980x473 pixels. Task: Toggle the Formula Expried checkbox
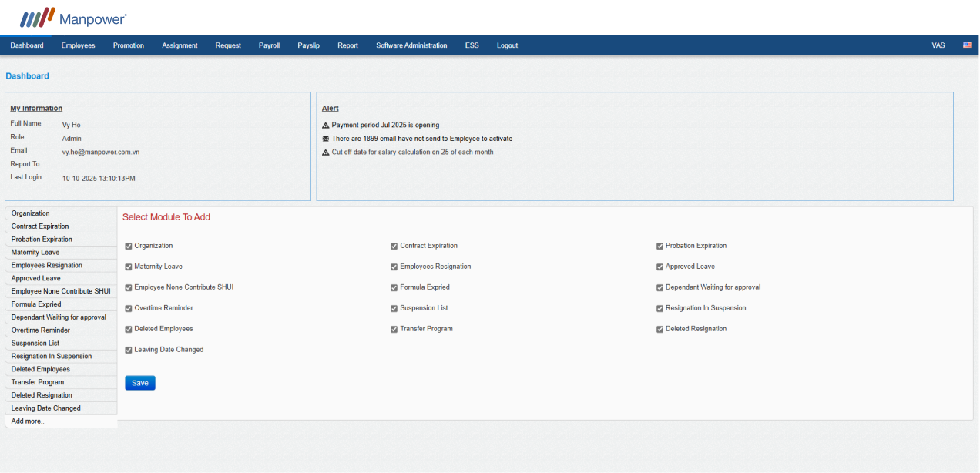tap(394, 288)
